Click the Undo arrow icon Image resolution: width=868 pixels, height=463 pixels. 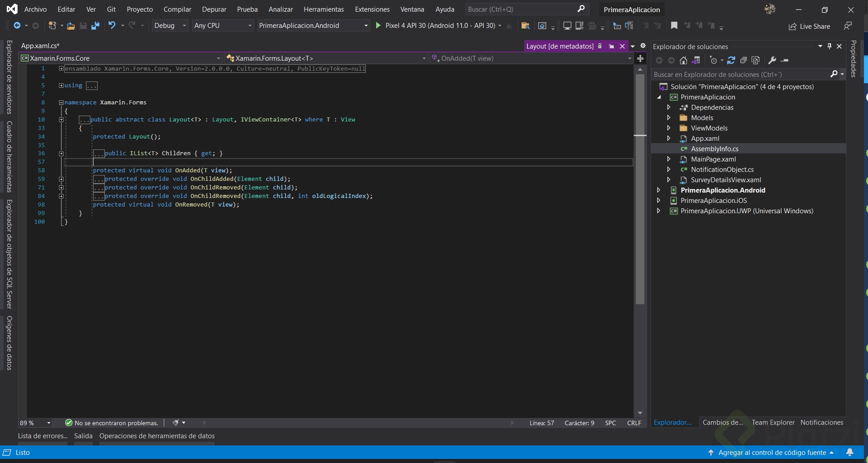[x=112, y=26]
